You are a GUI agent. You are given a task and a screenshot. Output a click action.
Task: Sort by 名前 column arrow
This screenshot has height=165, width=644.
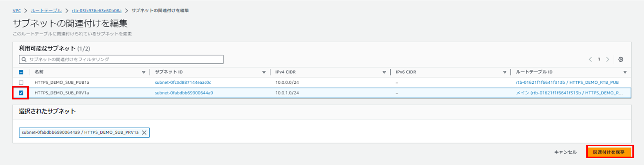click(x=144, y=72)
